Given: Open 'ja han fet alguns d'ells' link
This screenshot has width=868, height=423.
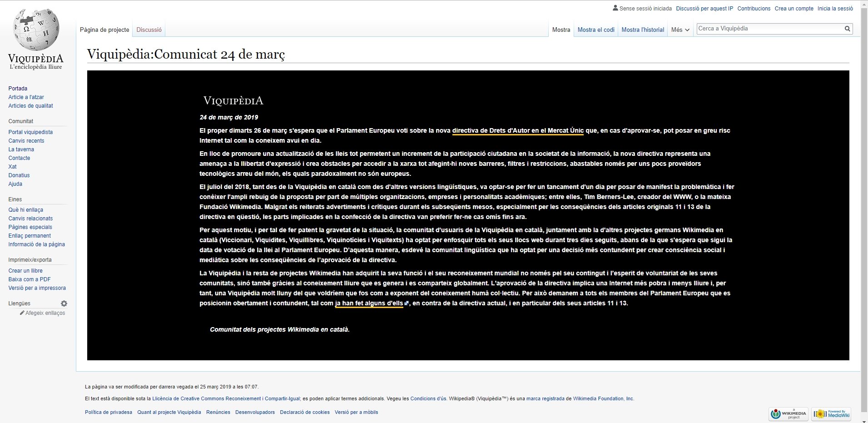Looking at the screenshot, I should [x=369, y=304].
